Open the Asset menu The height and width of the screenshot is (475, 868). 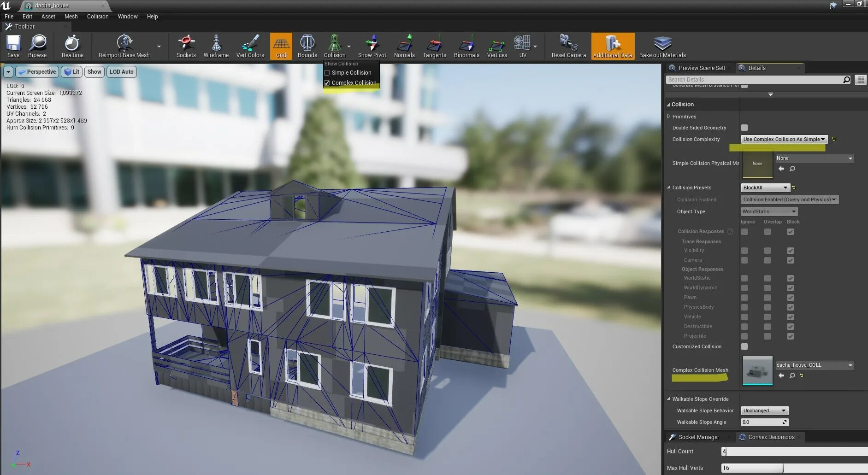coord(48,17)
